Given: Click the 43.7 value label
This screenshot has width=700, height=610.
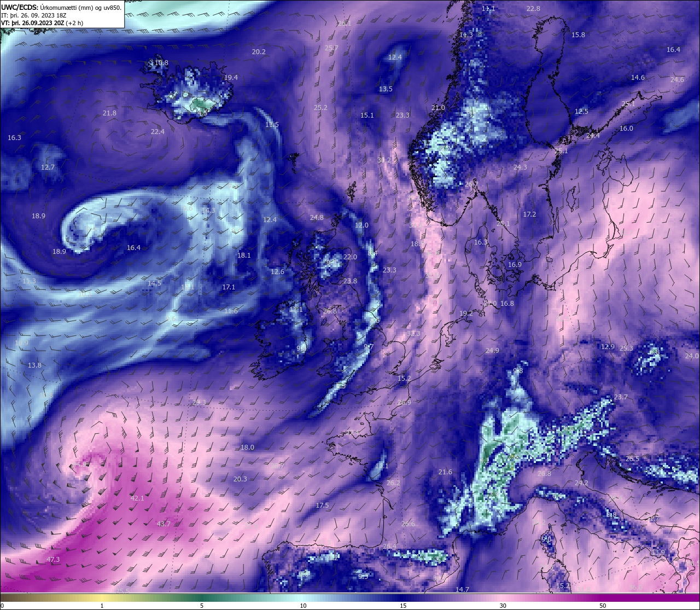Looking at the screenshot, I should pos(164,524).
